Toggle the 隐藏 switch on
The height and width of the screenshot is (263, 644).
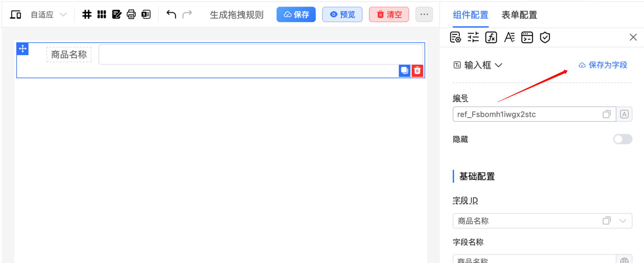pos(622,139)
